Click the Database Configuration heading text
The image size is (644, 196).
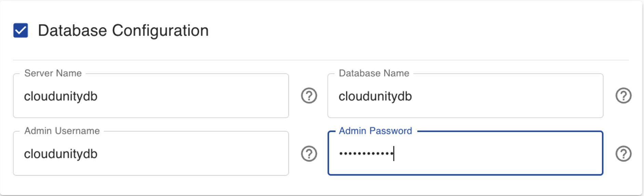click(123, 30)
